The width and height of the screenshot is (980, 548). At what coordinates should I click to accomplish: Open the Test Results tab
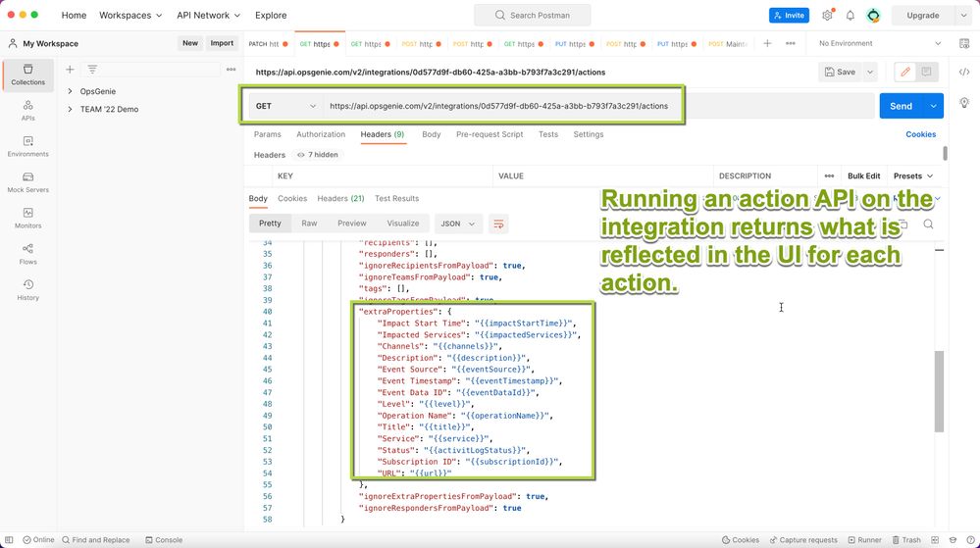point(397,199)
